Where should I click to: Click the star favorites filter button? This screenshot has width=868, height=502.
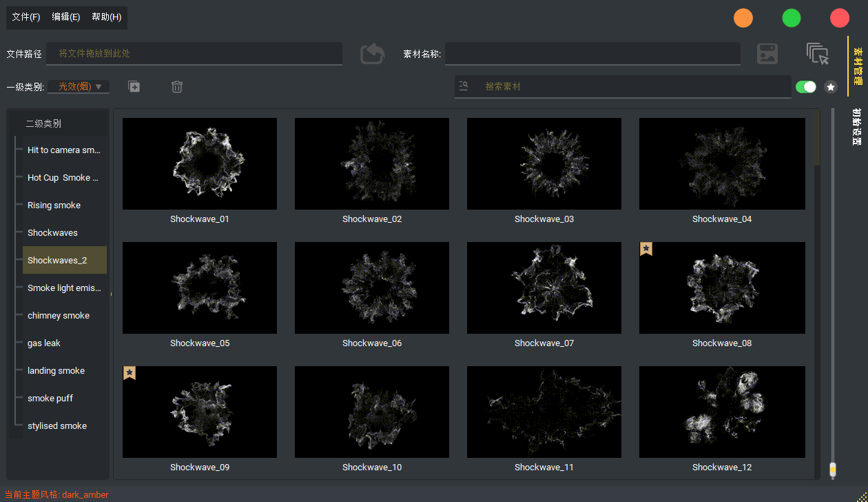[831, 87]
